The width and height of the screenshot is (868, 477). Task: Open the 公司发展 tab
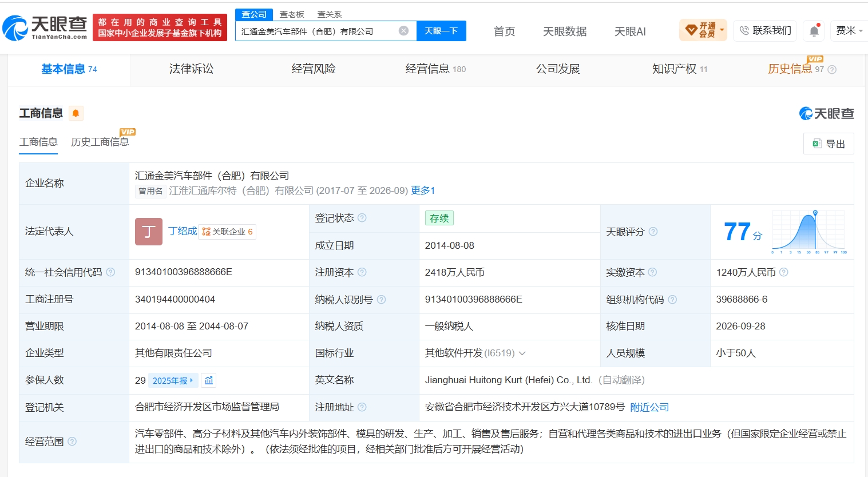[x=558, y=69]
